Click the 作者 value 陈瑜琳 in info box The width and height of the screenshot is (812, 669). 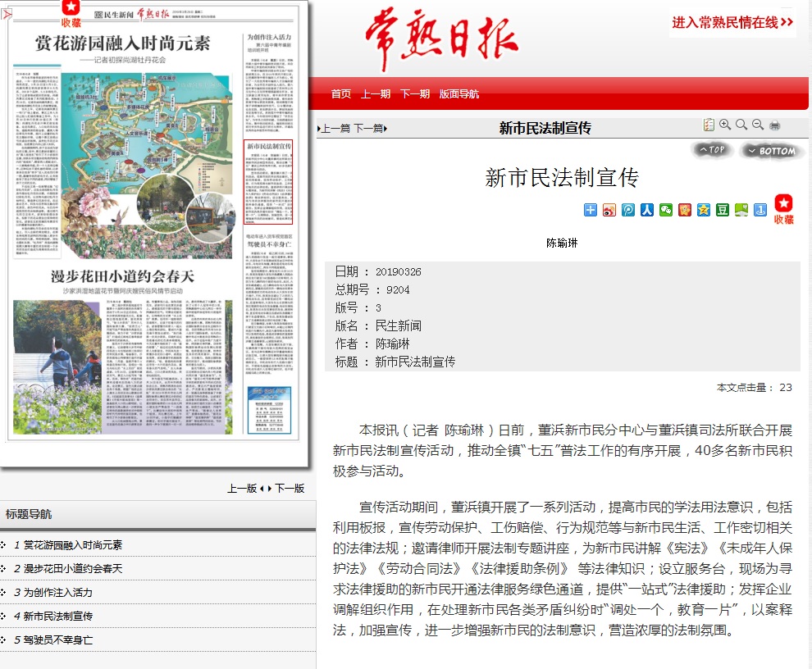tap(393, 344)
